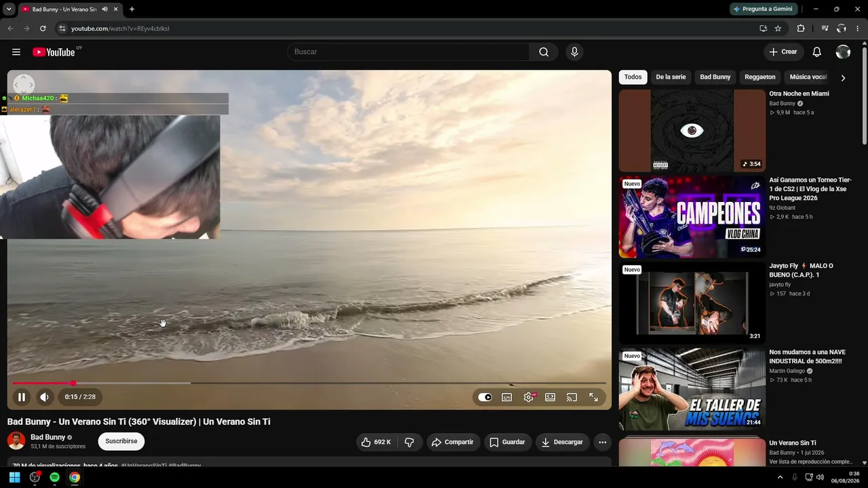This screenshot has width=868, height=488.
Task: Open the EL TALLER DE MIS SUEÑOS thumbnail
Action: point(692,389)
